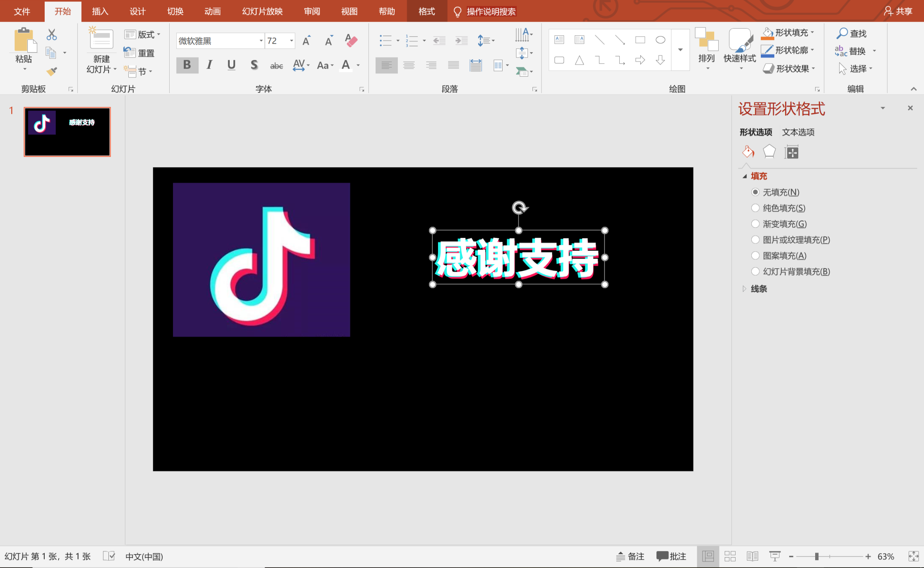This screenshot has height=568, width=924.
Task: Select slide 1 thumbnail
Action: (x=67, y=132)
